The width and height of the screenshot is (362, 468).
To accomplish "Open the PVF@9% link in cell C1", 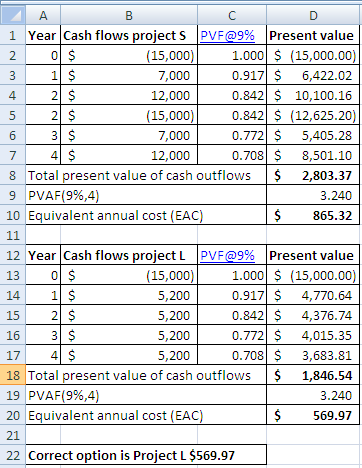I will pyautogui.click(x=227, y=35).
